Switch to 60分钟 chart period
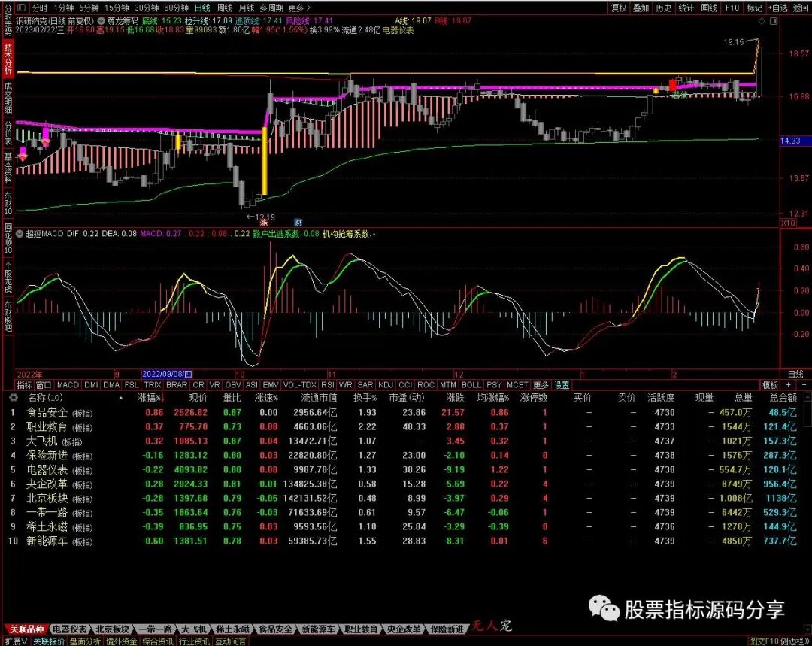Screen dimensions: 812x646 tap(176, 8)
